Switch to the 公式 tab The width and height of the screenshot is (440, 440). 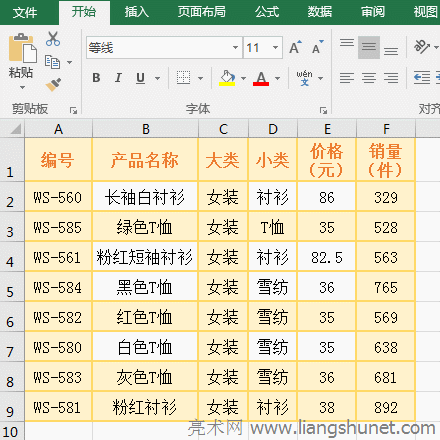267,12
